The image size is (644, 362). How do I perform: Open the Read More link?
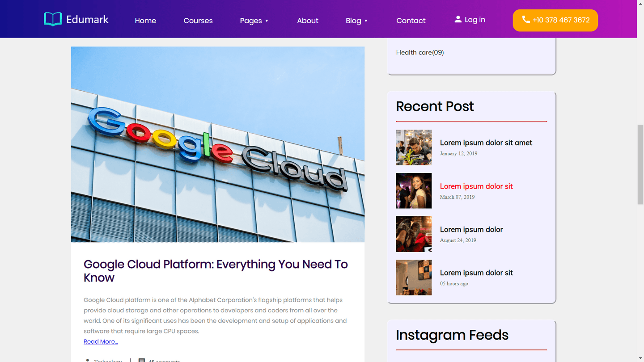[x=101, y=341]
